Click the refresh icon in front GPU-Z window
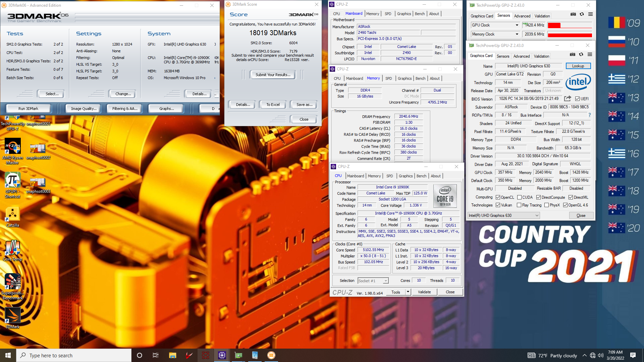This screenshot has height=362, width=644. point(581,54)
